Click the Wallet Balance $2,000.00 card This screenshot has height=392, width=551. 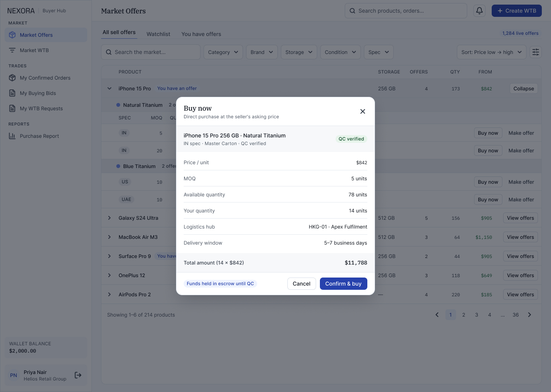[x=46, y=348]
